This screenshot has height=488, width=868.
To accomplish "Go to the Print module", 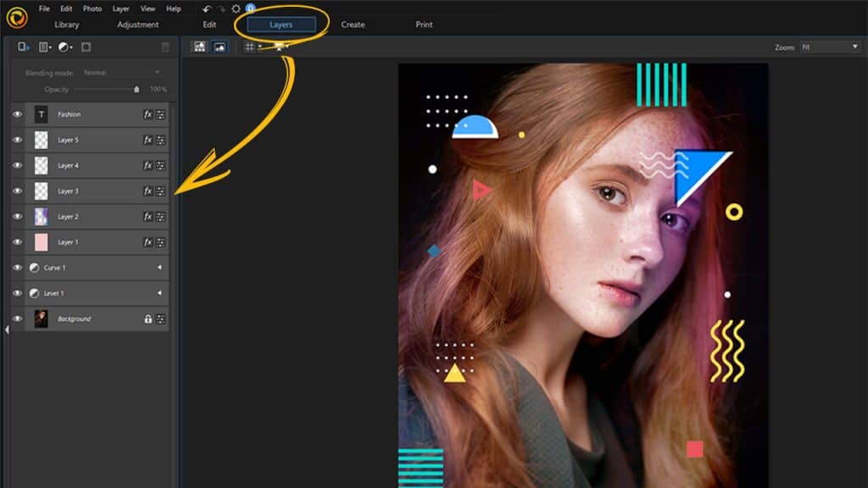I will click(x=424, y=25).
